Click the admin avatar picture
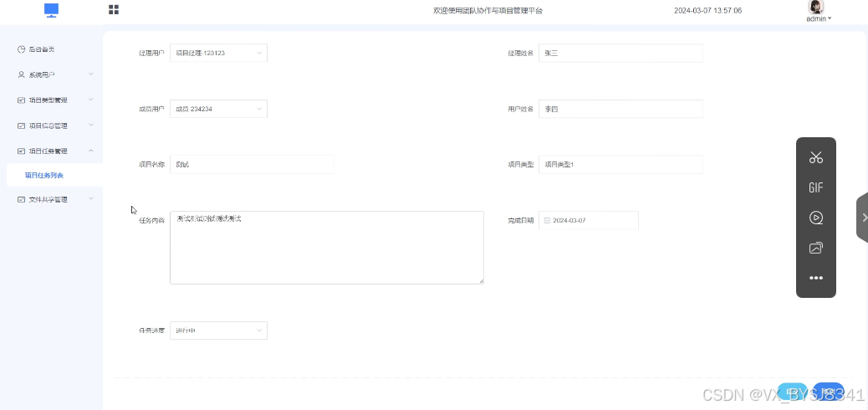Image resolution: width=868 pixels, height=410 pixels. click(x=815, y=7)
